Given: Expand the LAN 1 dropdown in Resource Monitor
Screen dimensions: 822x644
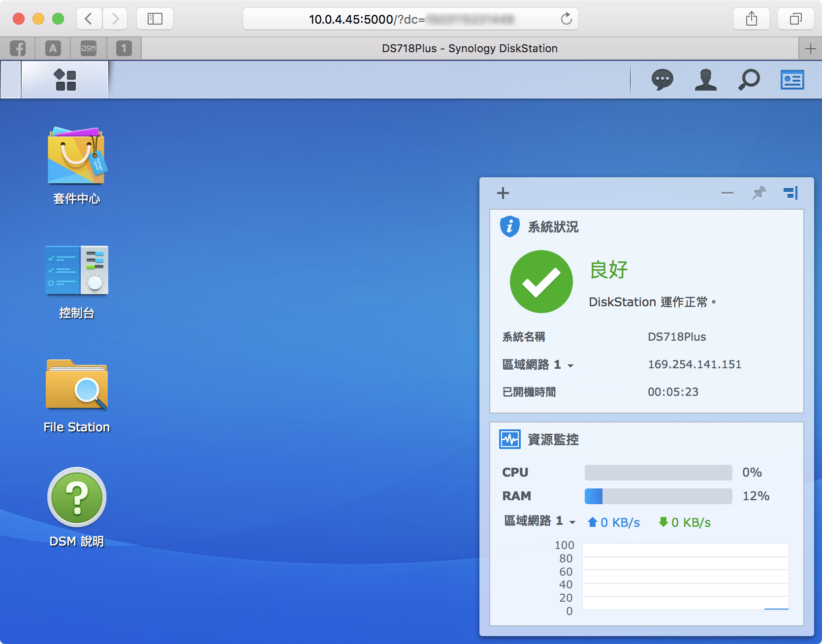Looking at the screenshot, I should pyautogui.click(x=572, y=522).
